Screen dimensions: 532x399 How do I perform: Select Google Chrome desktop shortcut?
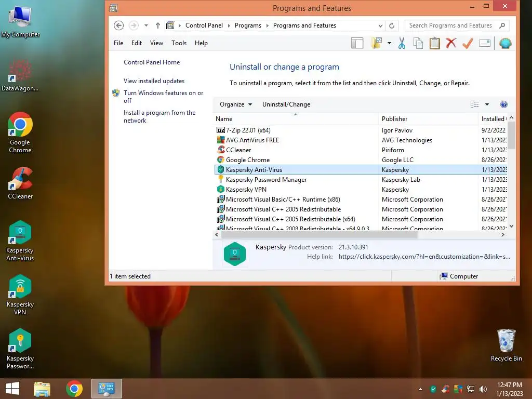pyautogui.click(x=20, y=132)
